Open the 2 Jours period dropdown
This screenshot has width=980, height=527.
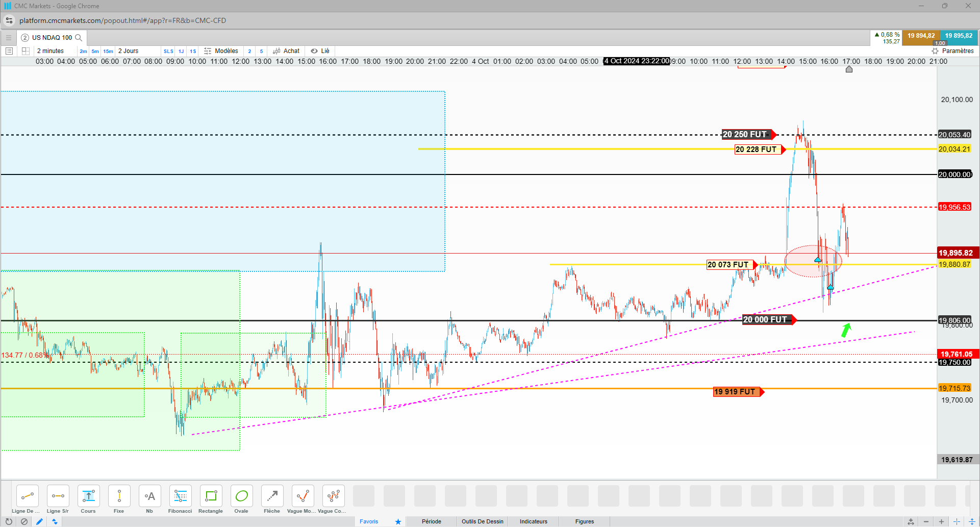pos(128,51)
